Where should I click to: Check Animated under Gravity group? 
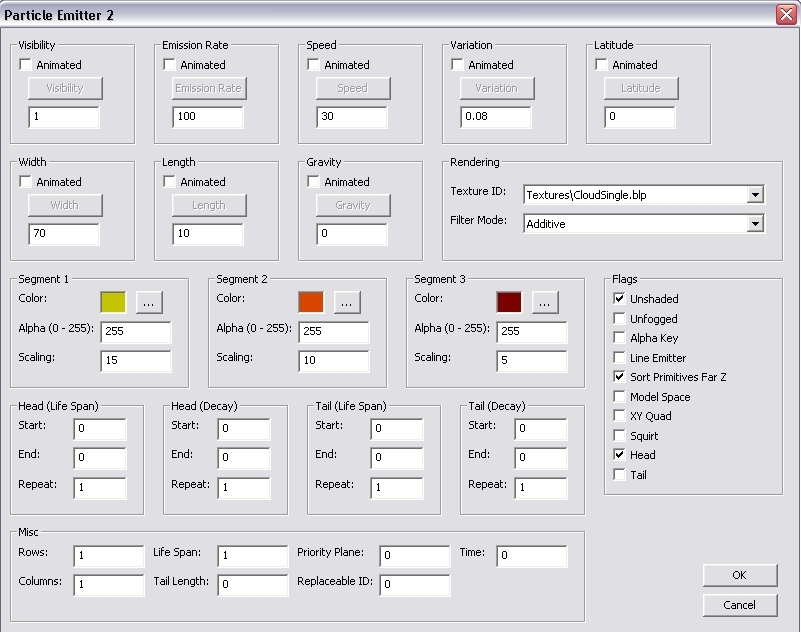click(313, 181)
